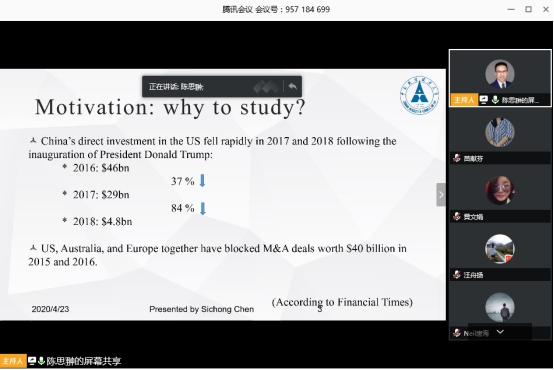Collapse participant panel with side arrow

441,194
